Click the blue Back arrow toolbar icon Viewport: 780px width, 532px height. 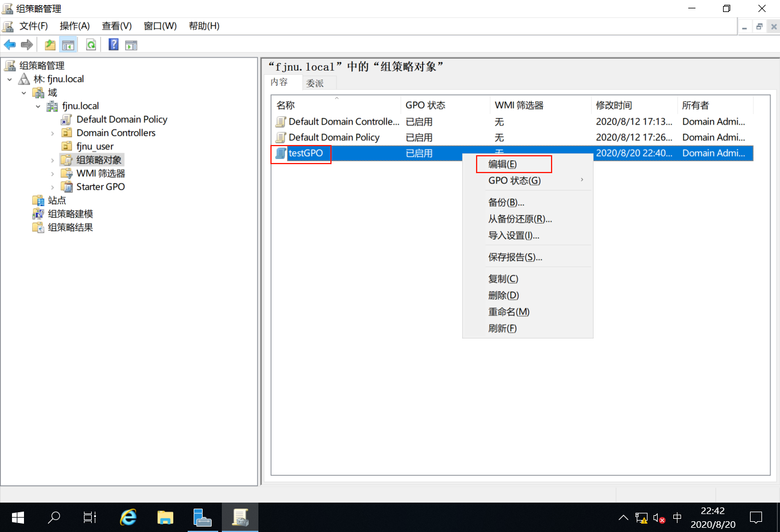tap(10, 45)
